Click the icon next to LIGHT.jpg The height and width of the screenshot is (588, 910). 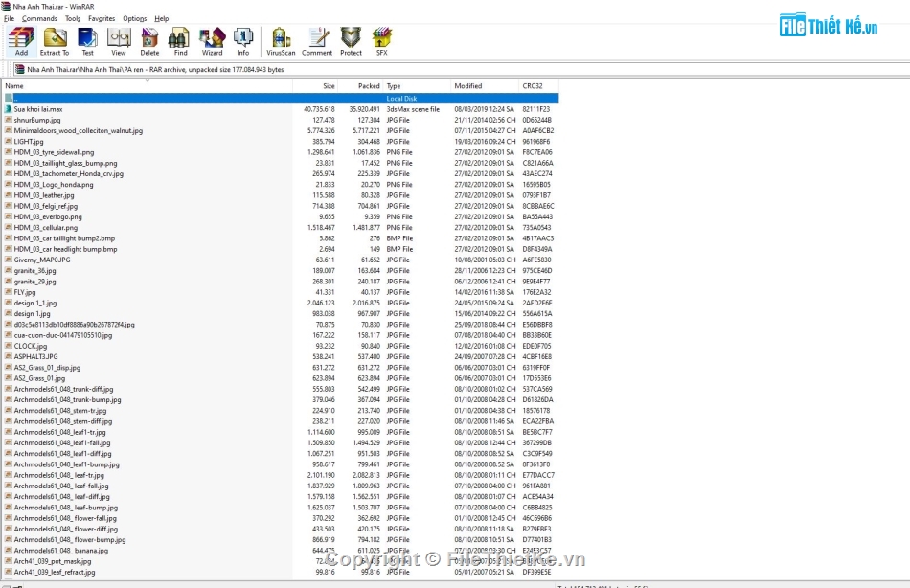point(8,141)
